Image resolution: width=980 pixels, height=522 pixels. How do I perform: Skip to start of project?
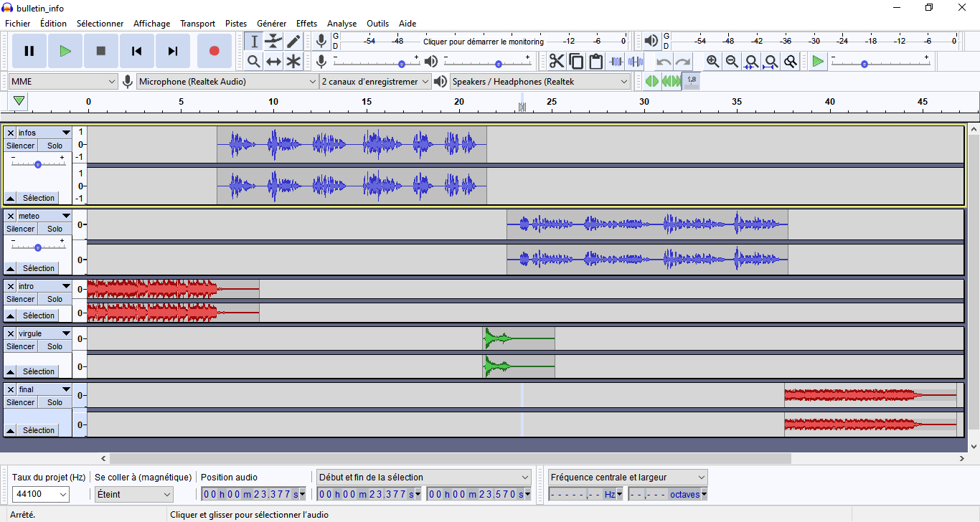tap(137, 51)
